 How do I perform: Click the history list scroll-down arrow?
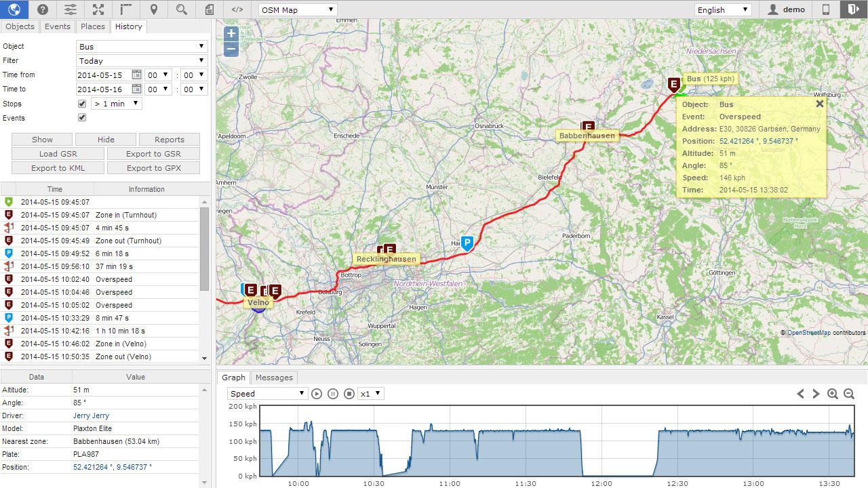tap(205, 358)
